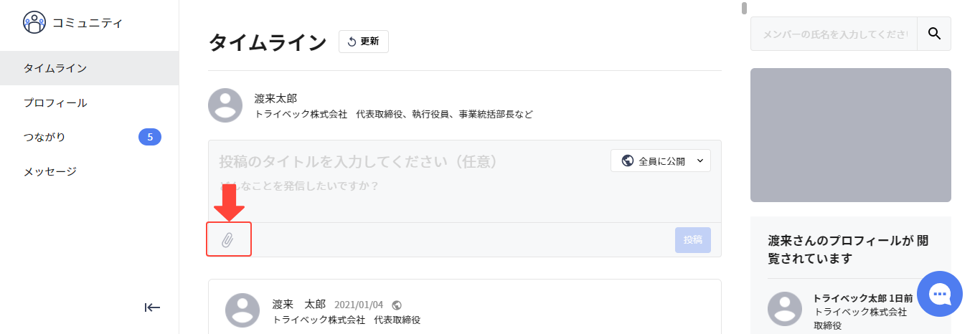
Task: Click the globe icon beside 2021/01/04
Action: (x=397, y=305)
